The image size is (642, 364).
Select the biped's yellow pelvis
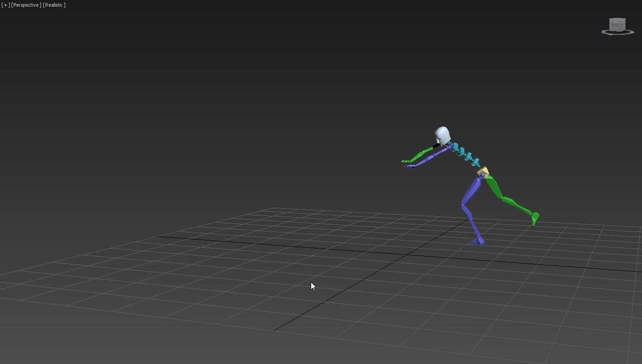coord(483,171)
